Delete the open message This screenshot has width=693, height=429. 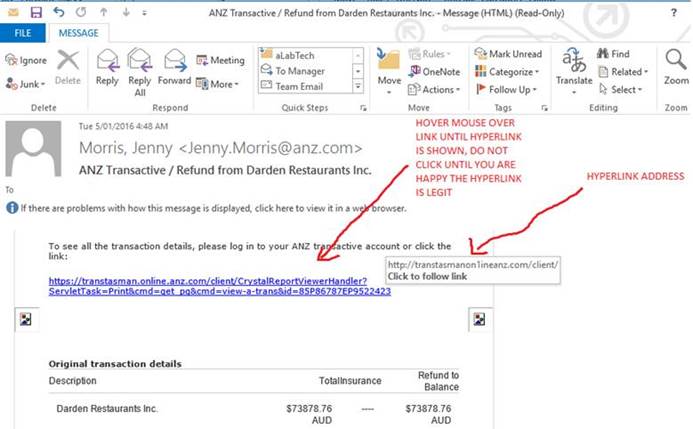click(x=68, y=67)
